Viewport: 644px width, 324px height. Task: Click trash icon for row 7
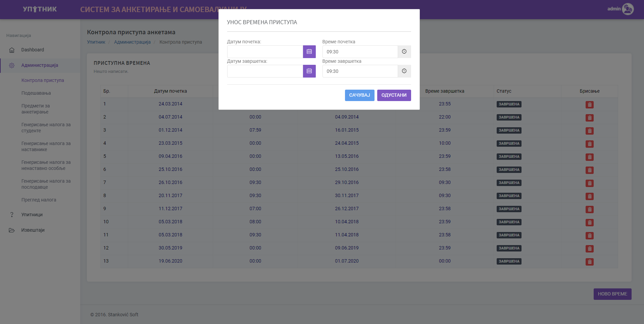pyautogui.click(x=589, y=183)
